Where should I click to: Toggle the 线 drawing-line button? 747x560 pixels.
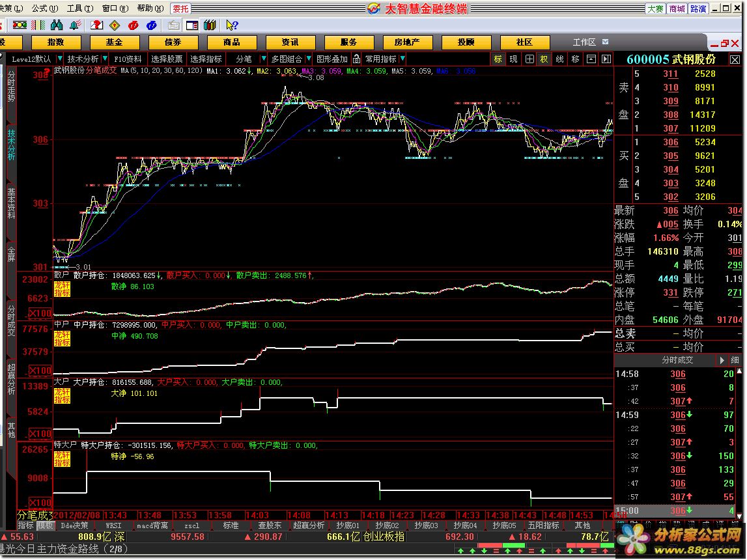pyautogui.click(x=560, y=59)
